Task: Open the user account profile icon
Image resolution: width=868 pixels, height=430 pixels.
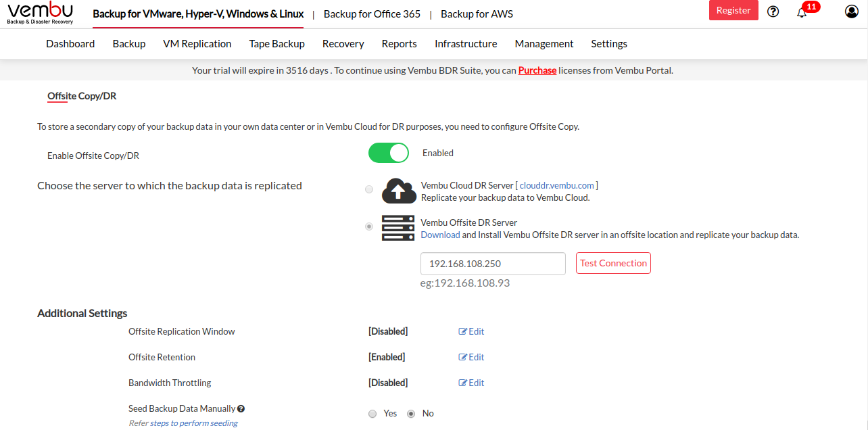Action: 852,11
